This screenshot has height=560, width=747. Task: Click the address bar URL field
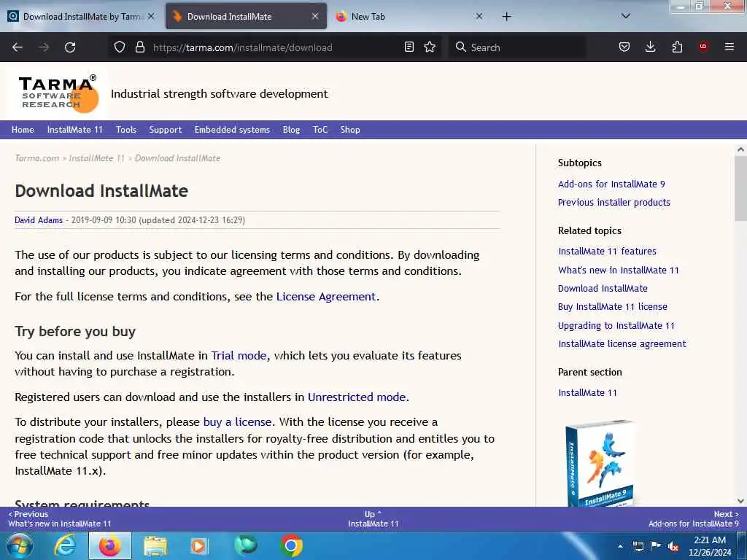pyautogui.click(x=275, y=47)
